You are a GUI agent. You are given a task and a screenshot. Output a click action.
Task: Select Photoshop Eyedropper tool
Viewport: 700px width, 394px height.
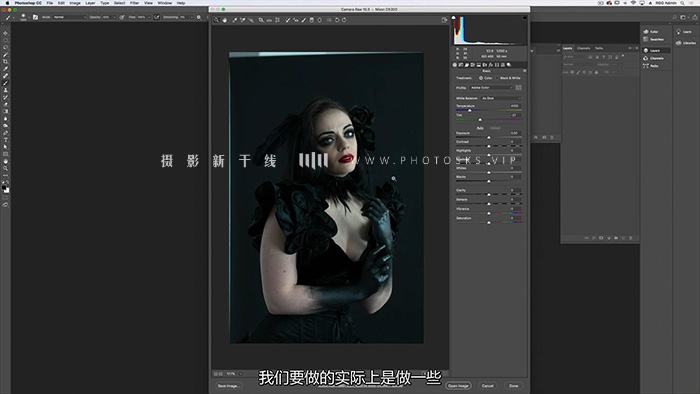click(x=5, y=69)
